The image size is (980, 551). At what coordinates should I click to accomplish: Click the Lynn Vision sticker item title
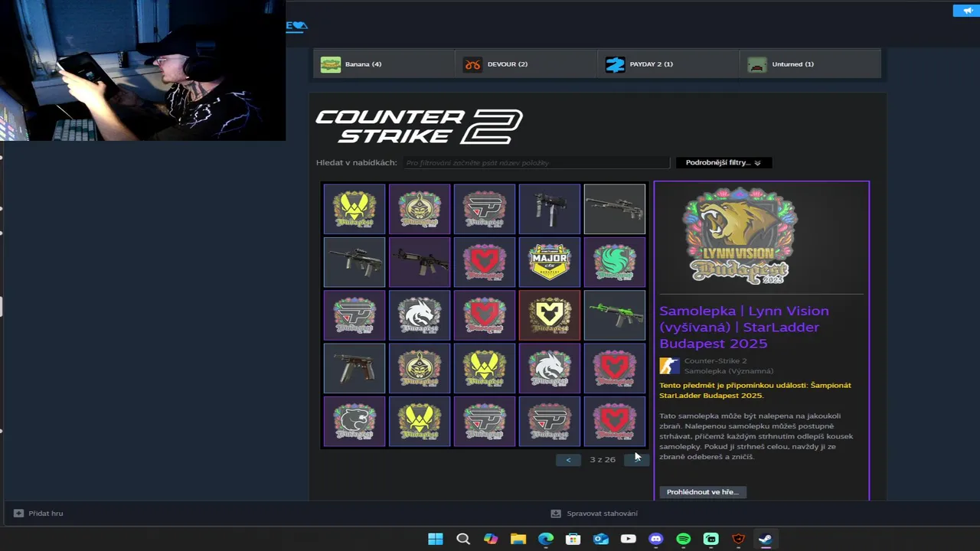coord(744,327)
